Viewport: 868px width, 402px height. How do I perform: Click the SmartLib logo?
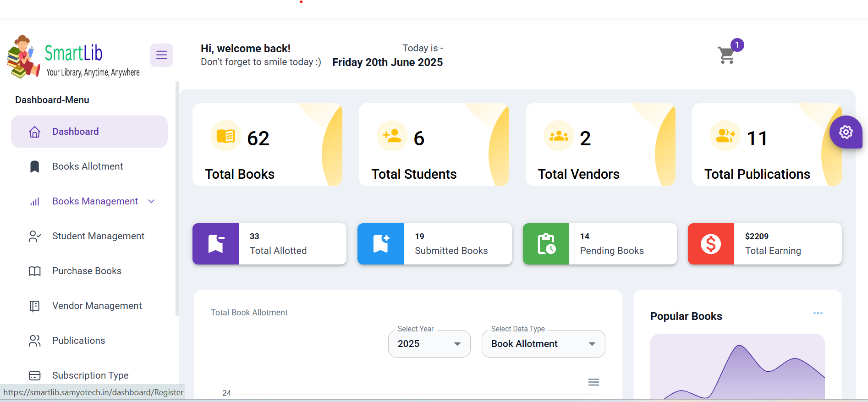[x=73, y=57]
